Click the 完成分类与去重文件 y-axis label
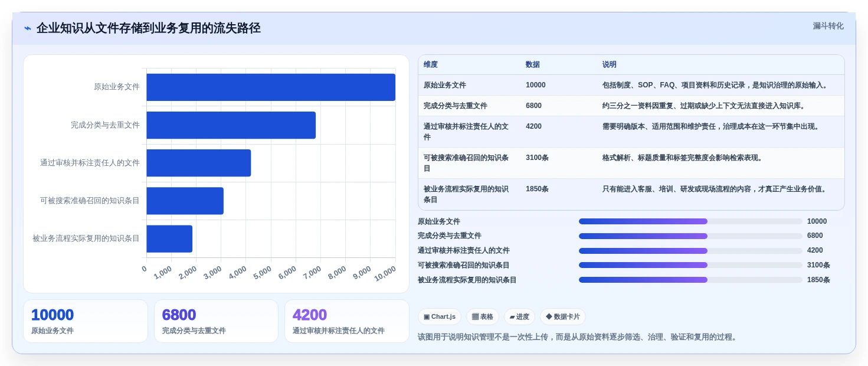The width and height of the screenshot is (868, 366). (x=105, y=125)
